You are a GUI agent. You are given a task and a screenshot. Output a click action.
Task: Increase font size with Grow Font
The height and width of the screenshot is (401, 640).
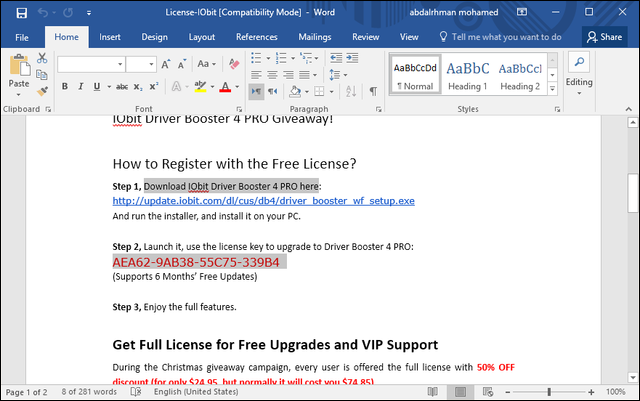pos(165,64)
